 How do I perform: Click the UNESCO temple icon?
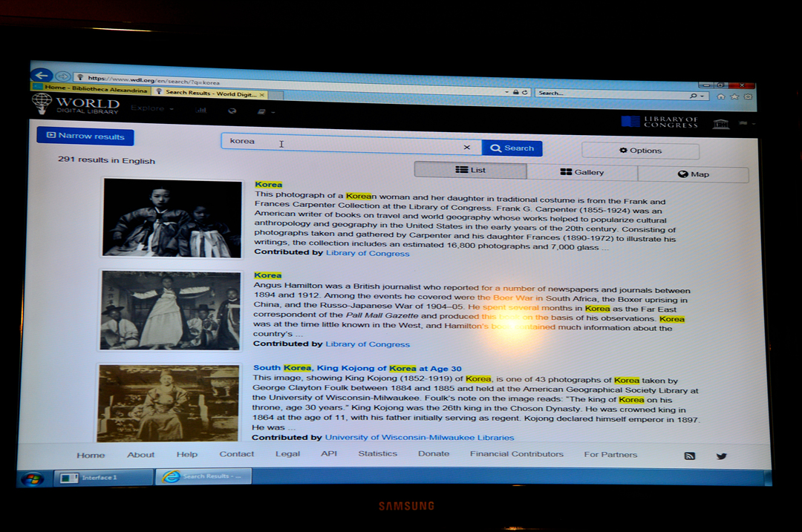pos(720,124)
